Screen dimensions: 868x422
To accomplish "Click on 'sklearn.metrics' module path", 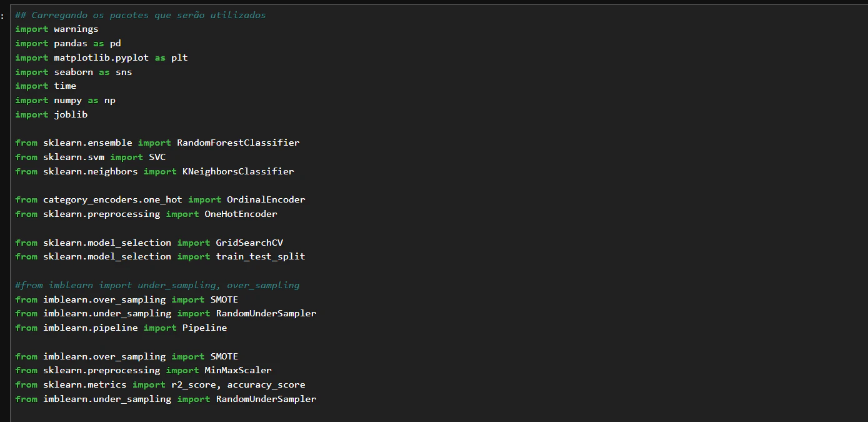I will (x=85, y=385).
